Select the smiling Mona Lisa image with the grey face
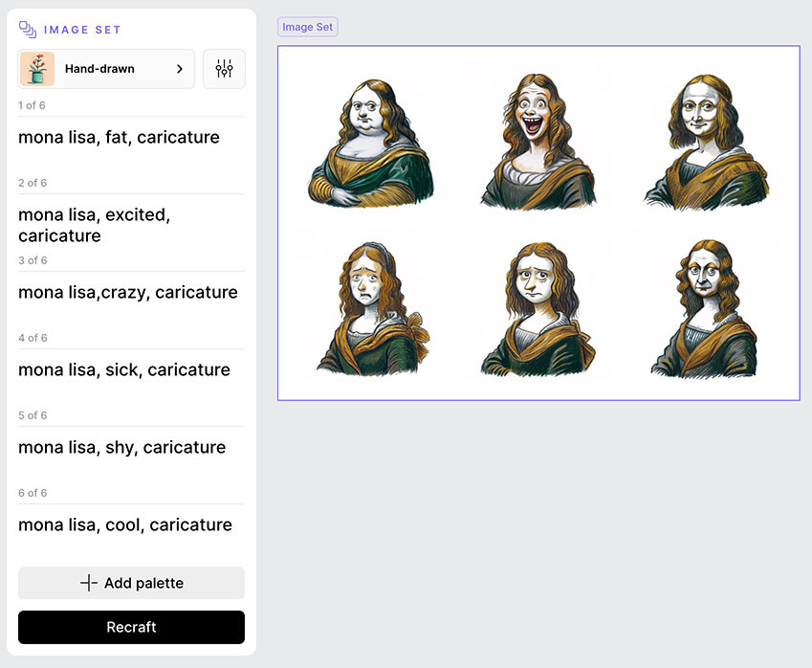Screen dimensions: 812x668 [706, 143]
